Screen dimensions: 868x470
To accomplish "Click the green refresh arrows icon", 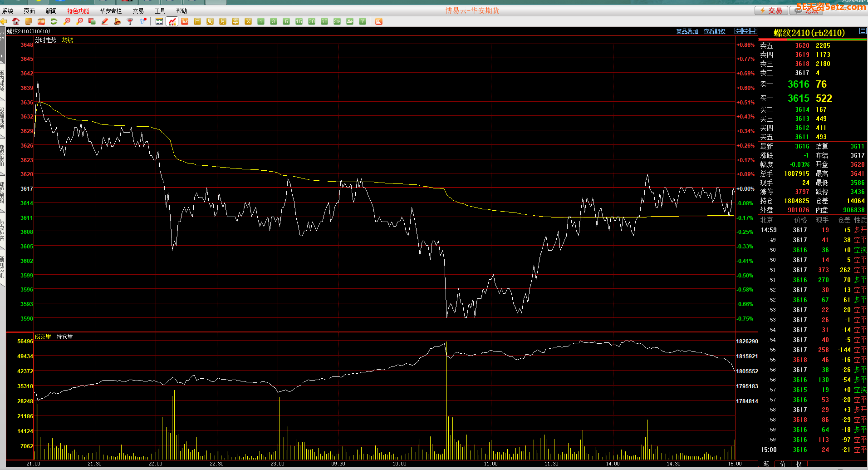I will [54, 21].
